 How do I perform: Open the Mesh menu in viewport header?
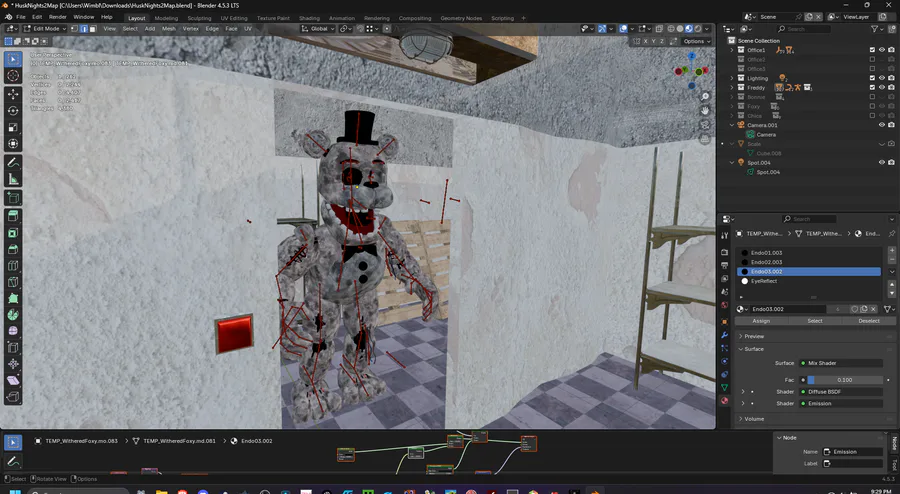click(x=169, y=29)
